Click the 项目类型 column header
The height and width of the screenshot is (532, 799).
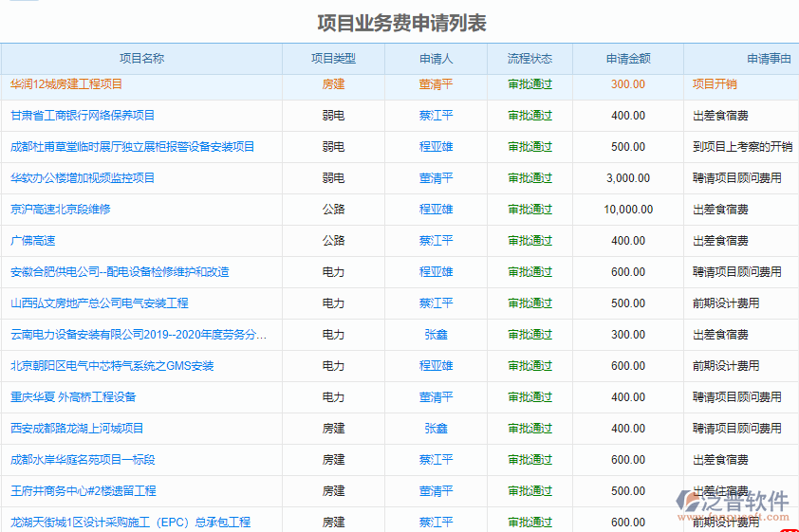[333, 59]
